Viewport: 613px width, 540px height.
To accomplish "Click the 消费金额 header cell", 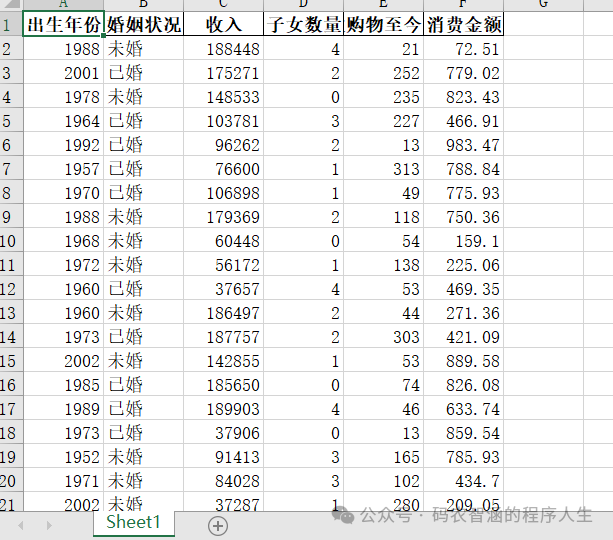I will point(463,24).
